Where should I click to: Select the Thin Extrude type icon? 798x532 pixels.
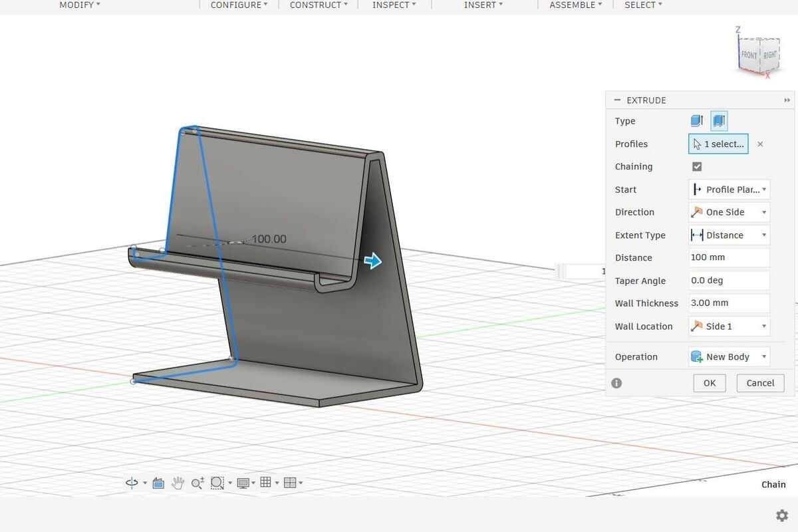[719, 121]
